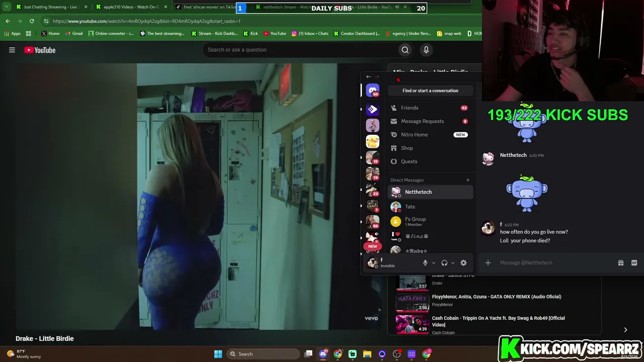
Task: Open the Chrome tab search dropdown
Action: (x=7, y=7)
